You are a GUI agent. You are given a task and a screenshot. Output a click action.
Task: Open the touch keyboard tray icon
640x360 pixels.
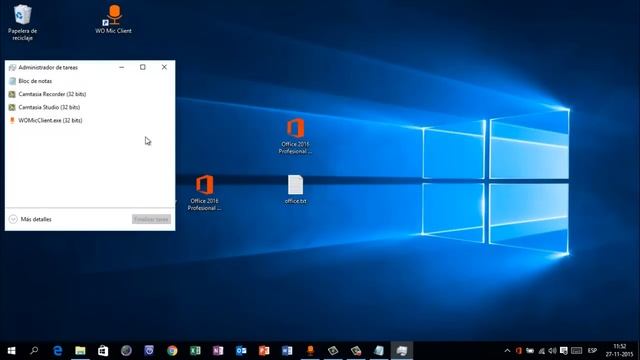tap(577, 351)
